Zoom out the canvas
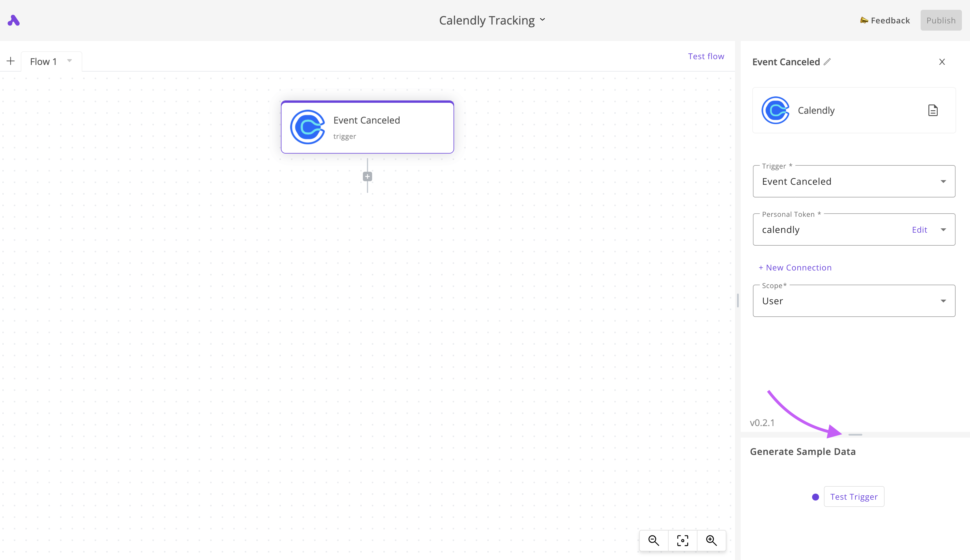 tap(654, 540)
